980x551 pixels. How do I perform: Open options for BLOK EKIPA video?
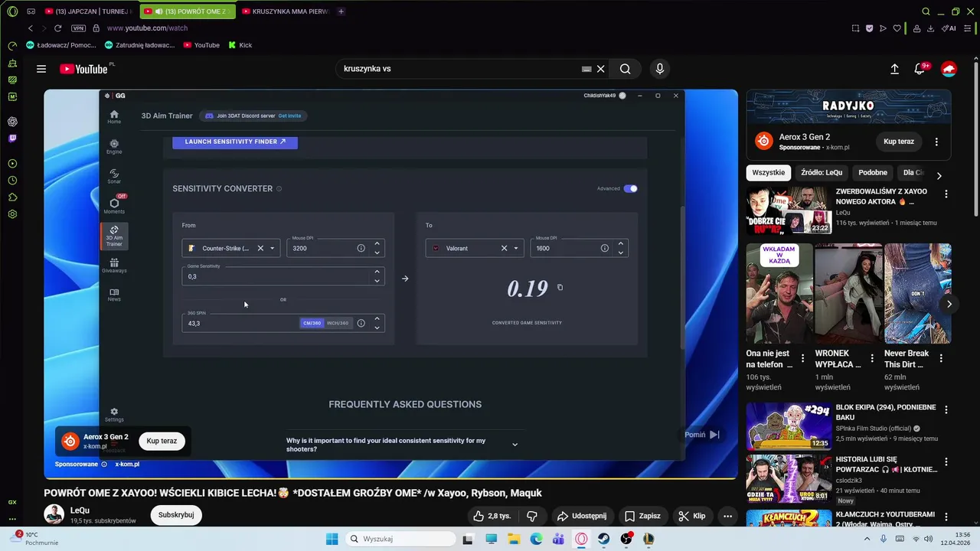coord(946,410)
